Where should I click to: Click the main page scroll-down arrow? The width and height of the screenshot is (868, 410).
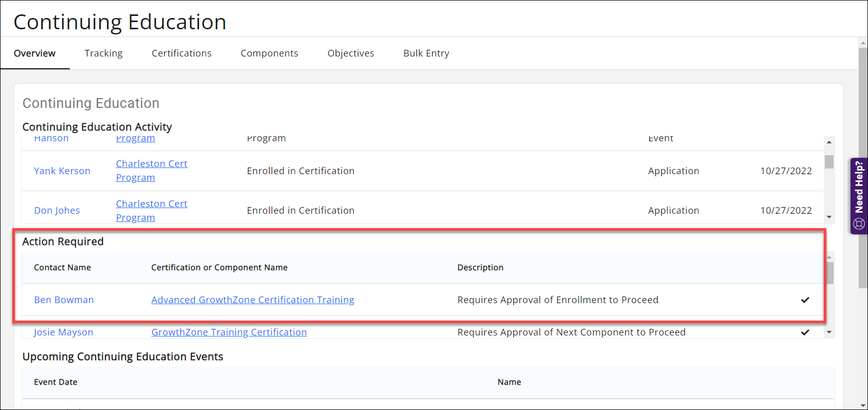point(863,405)
